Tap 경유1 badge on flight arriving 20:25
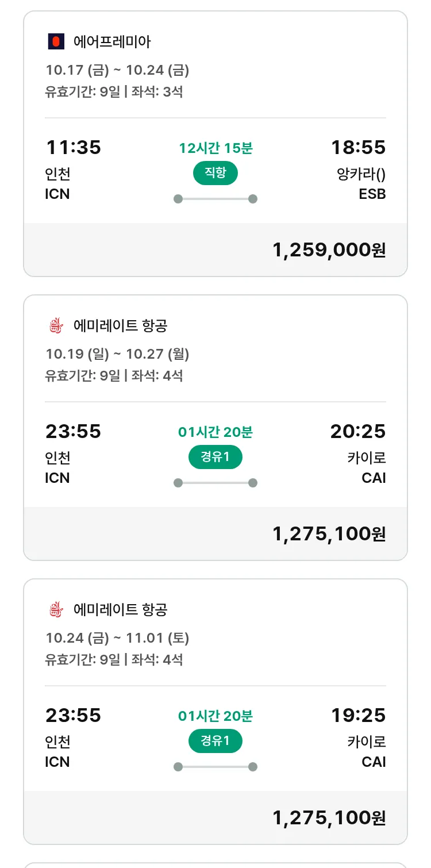This screenshot has width=431, height=868. pos(215,457)
